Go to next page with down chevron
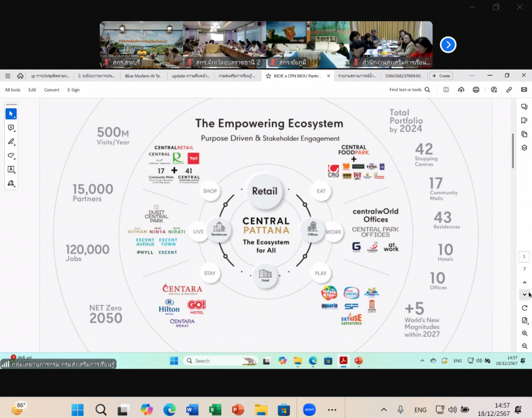The width and height of the screenshot is (532, 418). tap(524, 294)
